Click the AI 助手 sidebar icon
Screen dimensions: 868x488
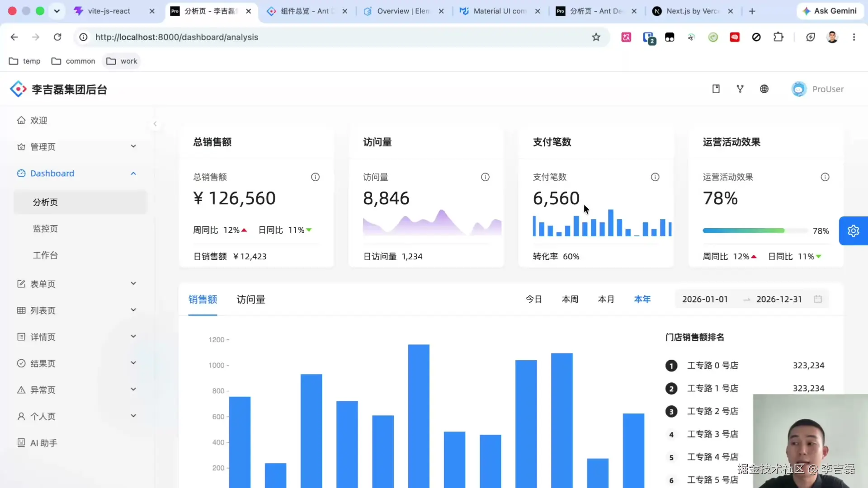click(x=21, y=443)
